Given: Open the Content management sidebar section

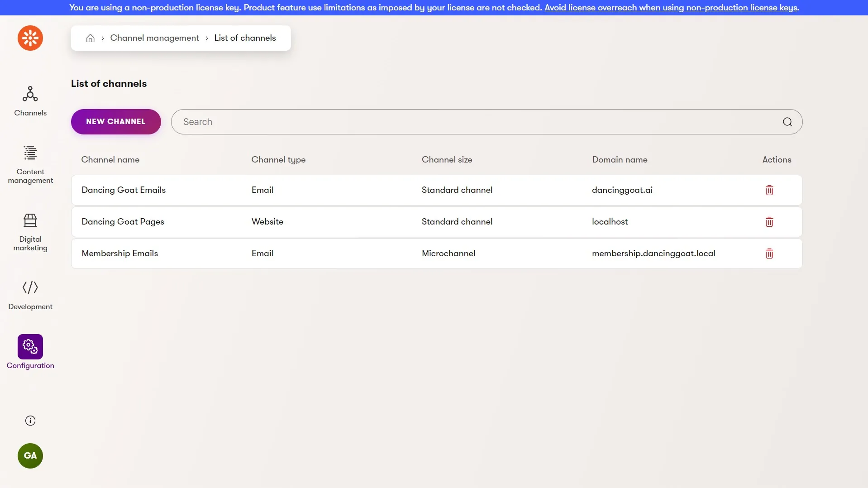Looking at the screenshot, I should 30,165.
